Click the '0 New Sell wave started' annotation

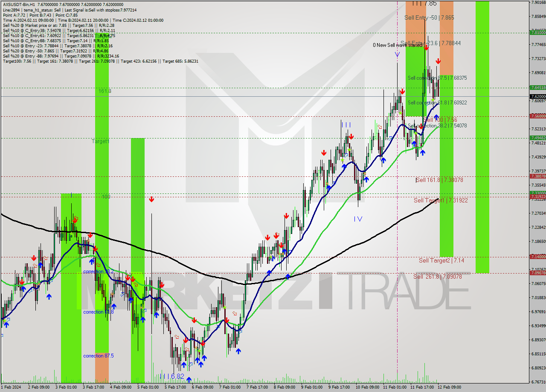tap(398, 45)
